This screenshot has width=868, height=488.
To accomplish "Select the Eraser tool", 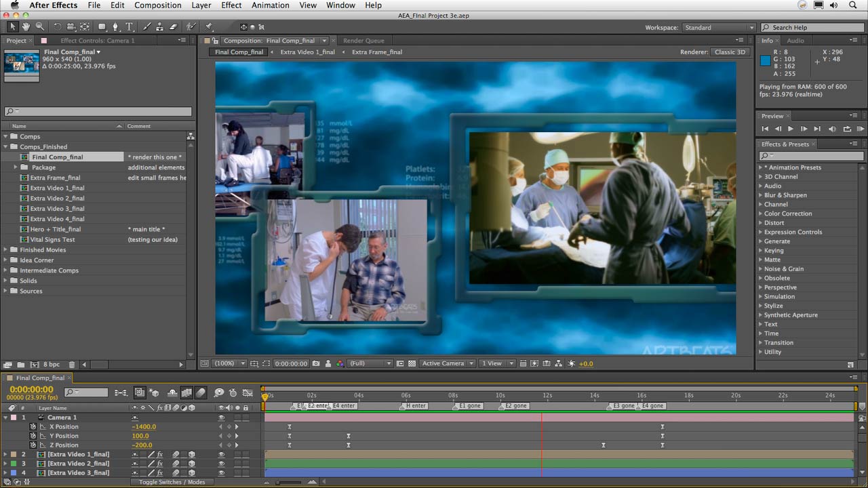I will click(x=173, y=27).
